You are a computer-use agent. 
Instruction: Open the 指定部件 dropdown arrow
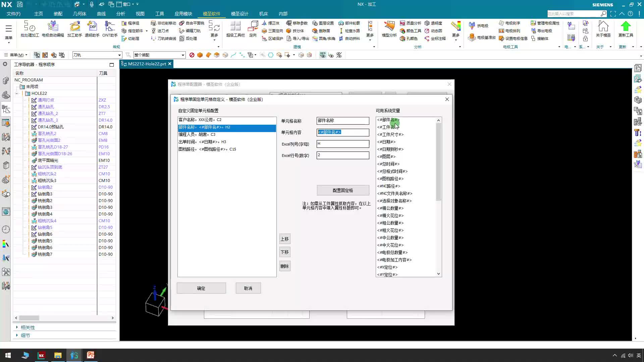tap(147, 31)
